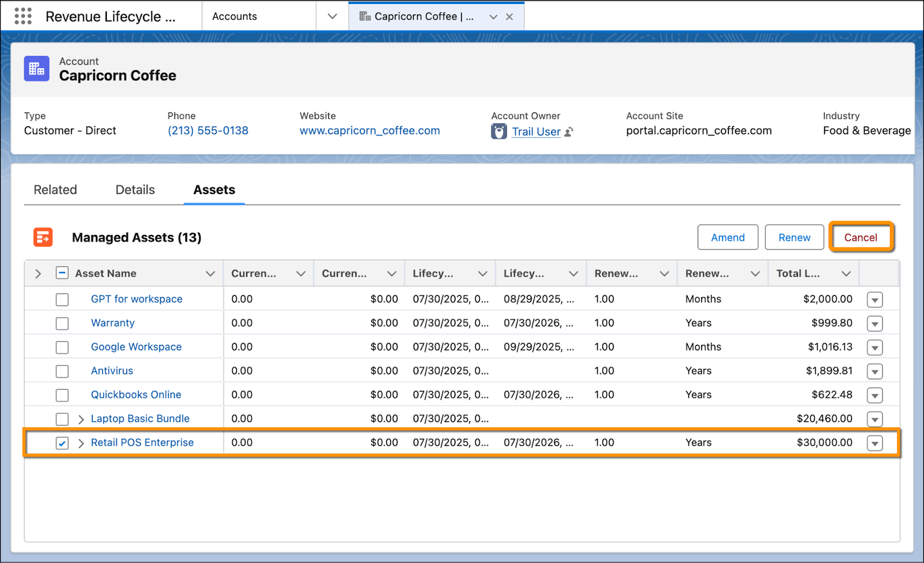Screen dimensions: 924x563
Task: Click the Trail User avatar icon
Action: 499,132
